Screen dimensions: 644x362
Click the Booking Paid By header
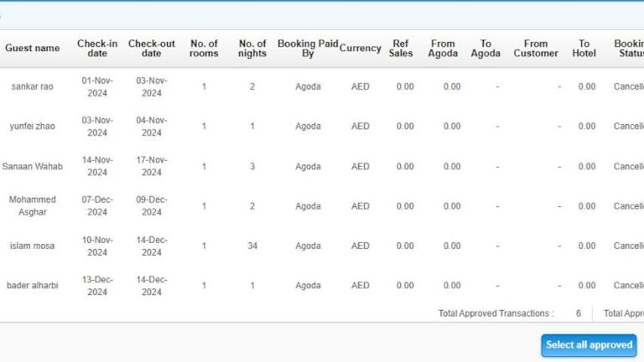tap(308, 49)
